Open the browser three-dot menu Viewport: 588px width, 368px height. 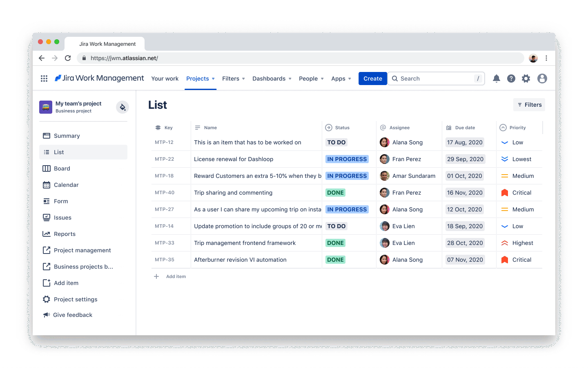pos(546,58)
